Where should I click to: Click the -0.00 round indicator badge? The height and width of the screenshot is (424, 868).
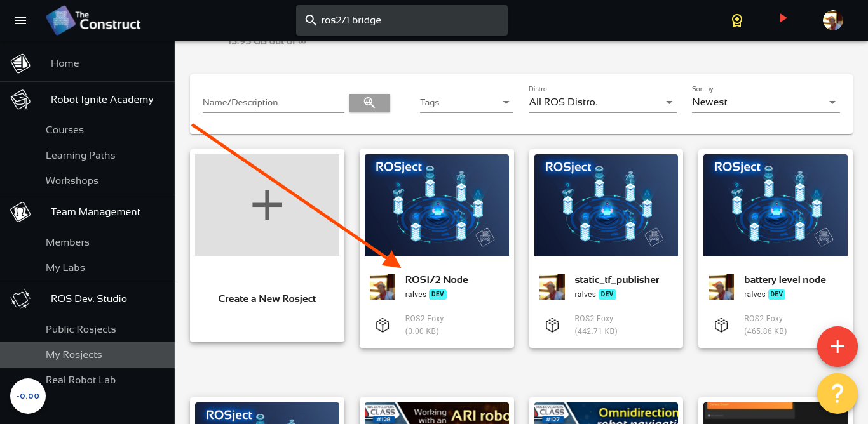[28, 396]
